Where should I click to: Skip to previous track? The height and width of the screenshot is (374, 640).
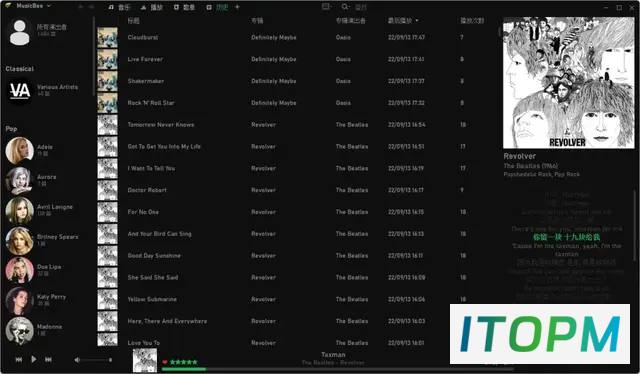coord(19,360)
